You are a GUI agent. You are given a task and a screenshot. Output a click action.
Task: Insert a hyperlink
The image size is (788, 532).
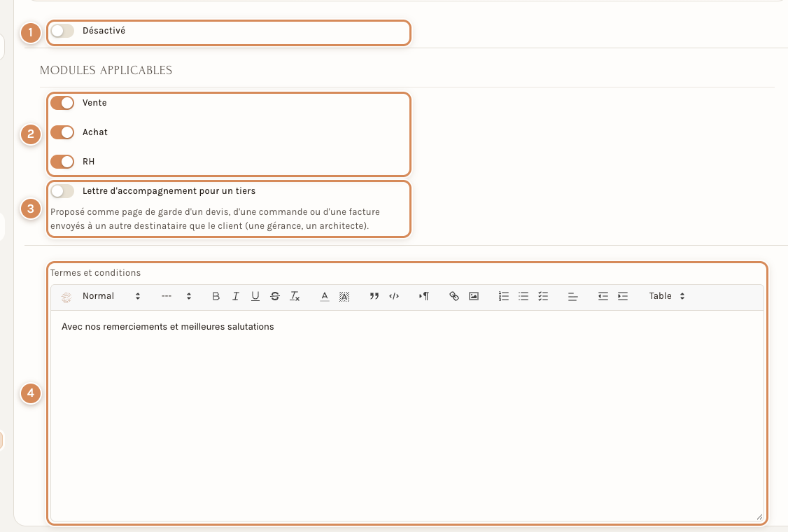(453, 296)
